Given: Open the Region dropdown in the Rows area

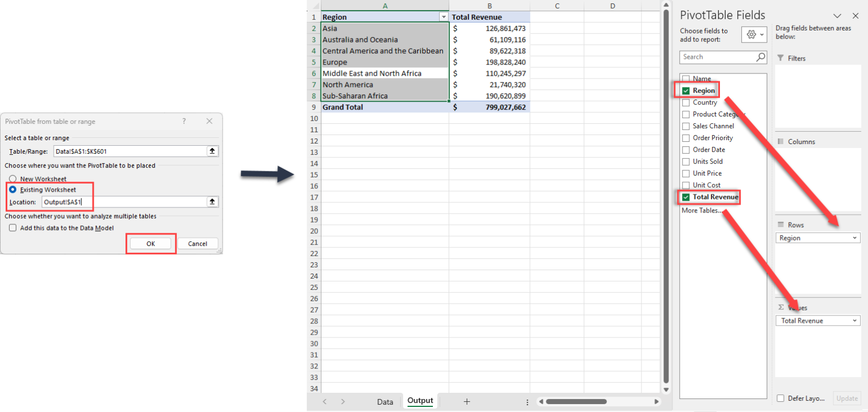Looking at the screenshot, I should [x=855, y=237].
